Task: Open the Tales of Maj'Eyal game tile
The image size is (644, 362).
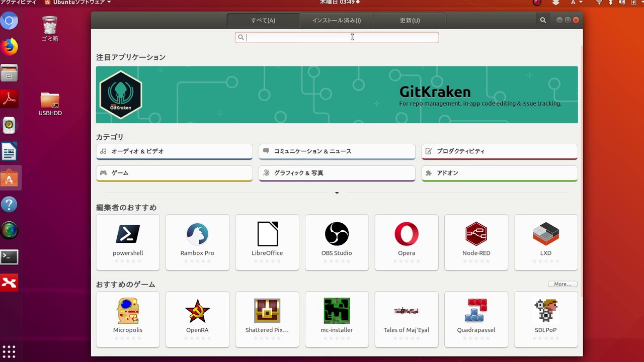Action: click(407, 319)
